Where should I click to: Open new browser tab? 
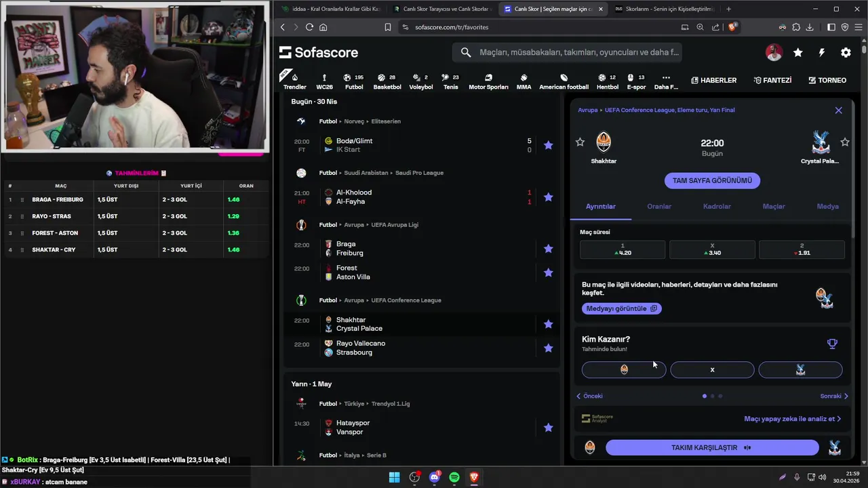click(x=728, y=9)
